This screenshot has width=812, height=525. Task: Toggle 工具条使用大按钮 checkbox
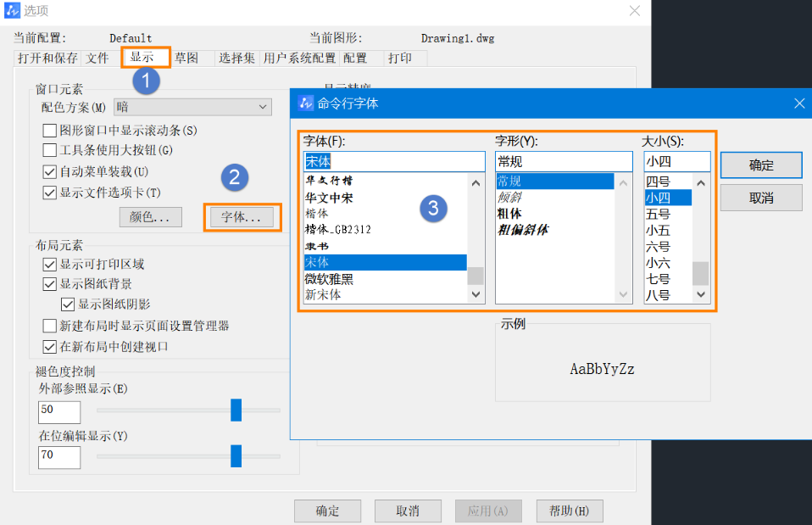50,150
